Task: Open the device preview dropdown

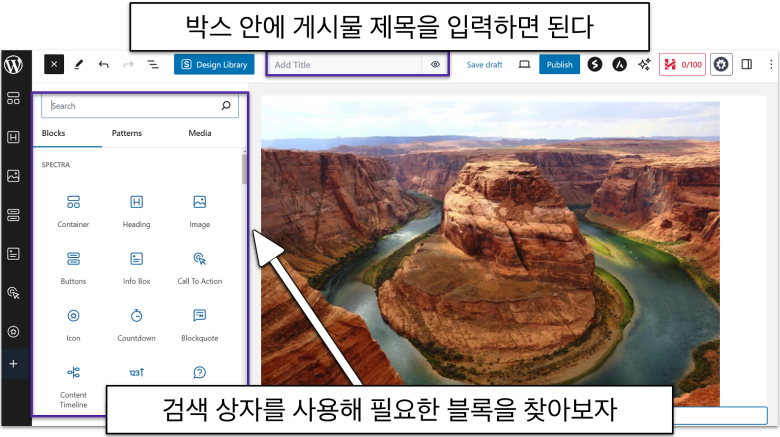Action: [x=524, y=65]
